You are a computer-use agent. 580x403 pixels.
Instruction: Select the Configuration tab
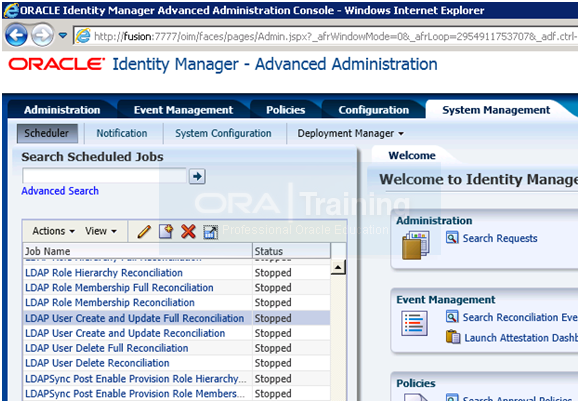[x=374, y=110]
